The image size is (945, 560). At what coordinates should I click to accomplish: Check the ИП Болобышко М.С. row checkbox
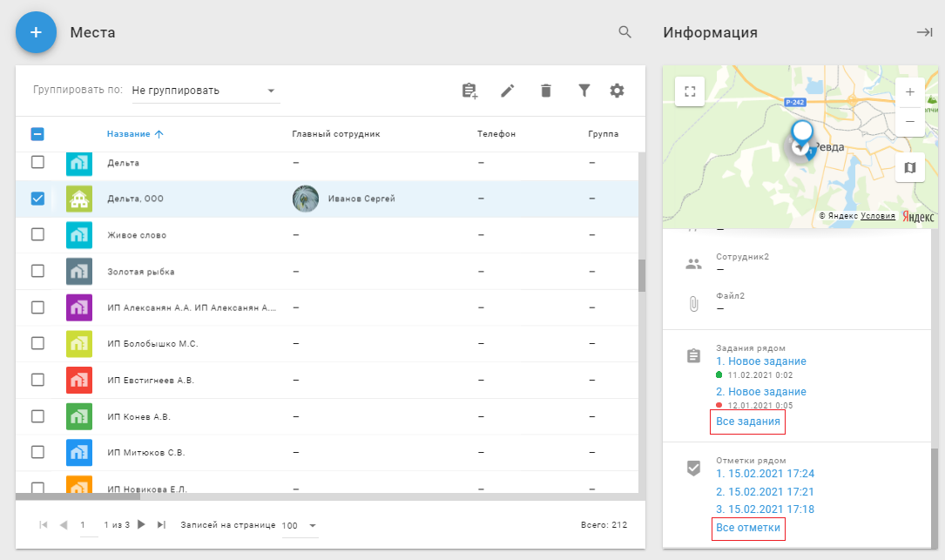[37, 343]
